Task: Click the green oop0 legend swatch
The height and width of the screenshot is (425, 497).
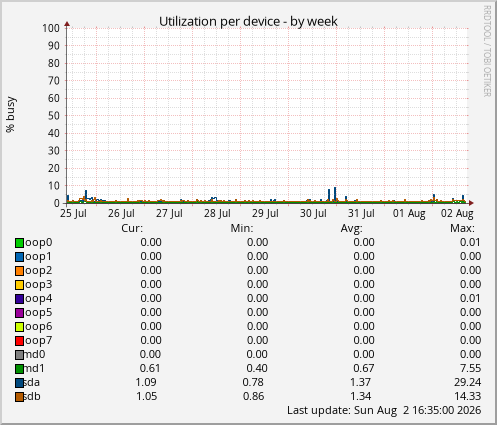Action: pyautogui.click(x=19, y=243)
